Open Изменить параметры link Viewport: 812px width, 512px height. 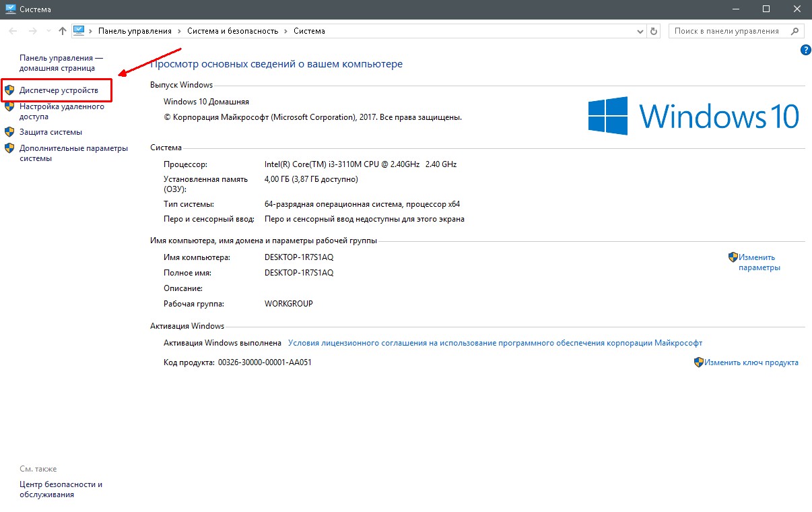759,262
